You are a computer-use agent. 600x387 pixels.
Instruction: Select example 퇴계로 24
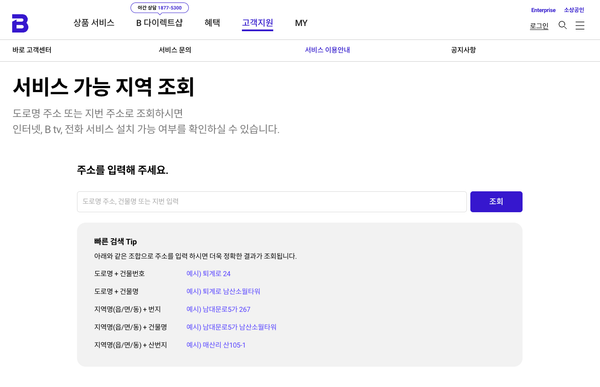[208, 274]
